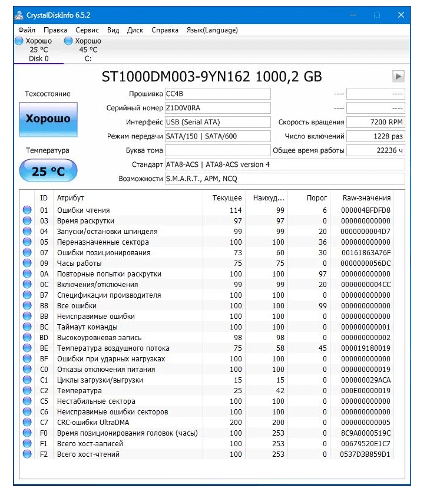
Task: Click the total hours field 22236 ч
Action: pos(376,150)
